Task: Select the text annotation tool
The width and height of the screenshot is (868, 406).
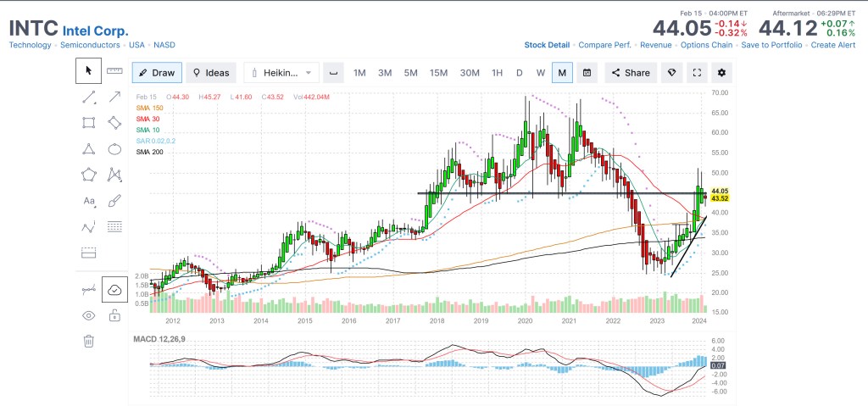Action: [88, 201]
